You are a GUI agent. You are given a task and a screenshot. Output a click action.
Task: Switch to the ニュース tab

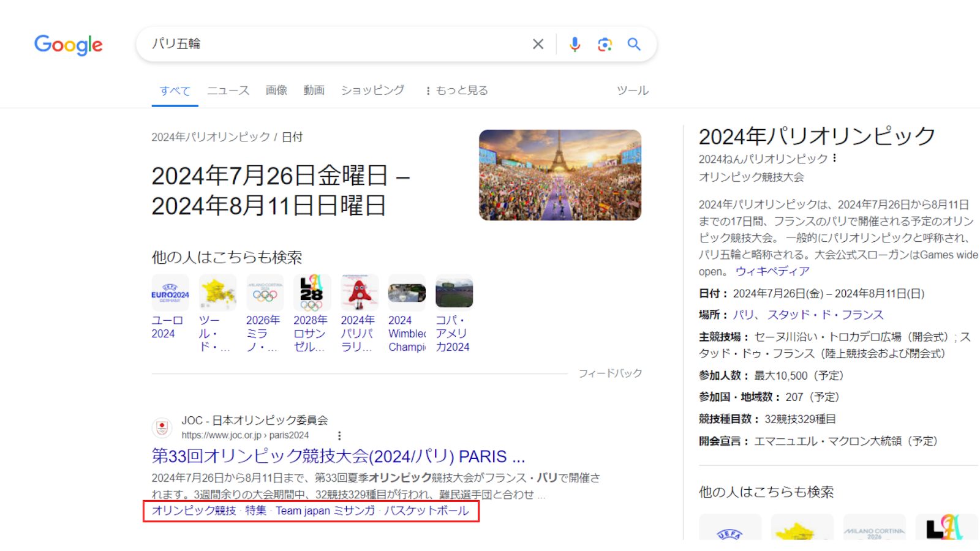[x=228, y=90]
